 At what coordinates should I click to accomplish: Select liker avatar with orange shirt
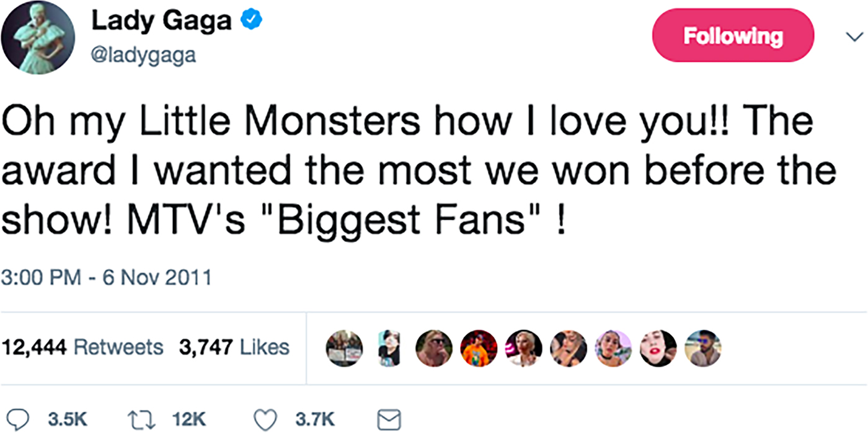pyautogui.click(x=479, y=348)
